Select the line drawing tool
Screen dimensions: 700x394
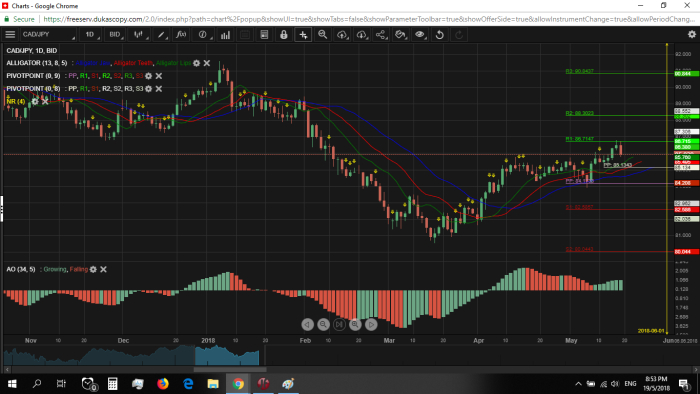click(161, 34)
